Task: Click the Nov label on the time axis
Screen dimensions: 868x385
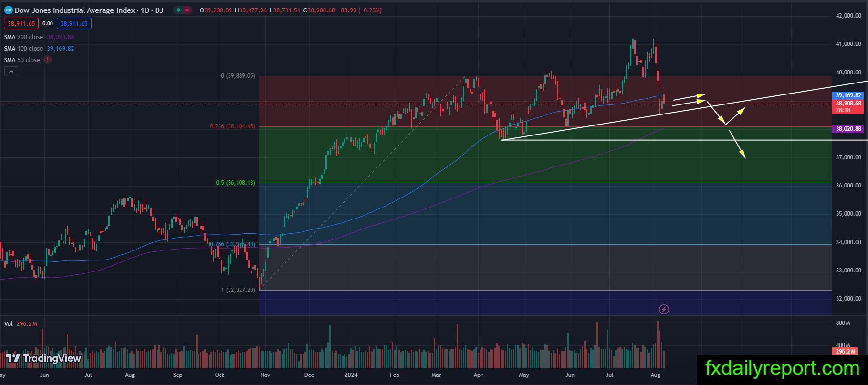Action: 265,375
